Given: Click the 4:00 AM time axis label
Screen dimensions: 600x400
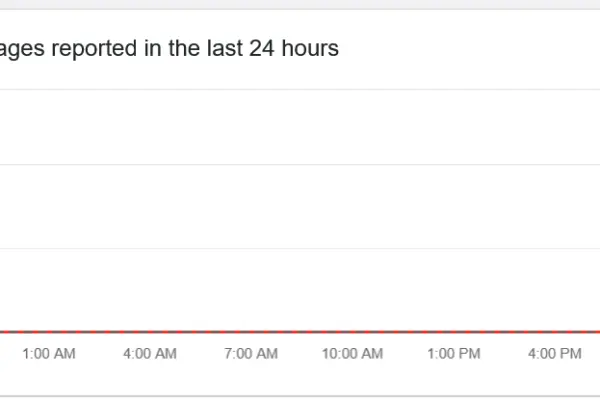Looking at the screenshot, I should [x=150, y=354].
